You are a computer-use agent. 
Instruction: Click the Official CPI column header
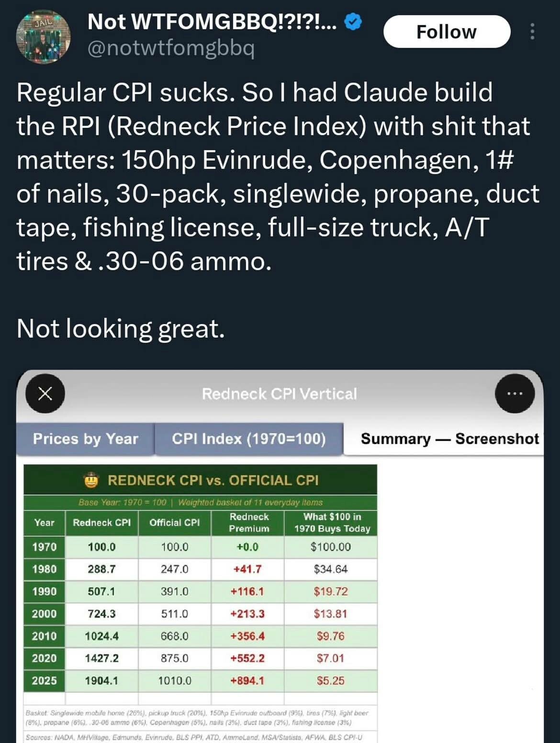[174, 523]
